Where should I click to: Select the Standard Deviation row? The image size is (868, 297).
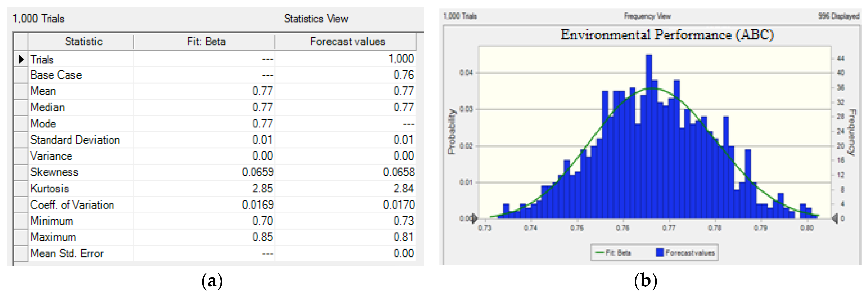75,140
